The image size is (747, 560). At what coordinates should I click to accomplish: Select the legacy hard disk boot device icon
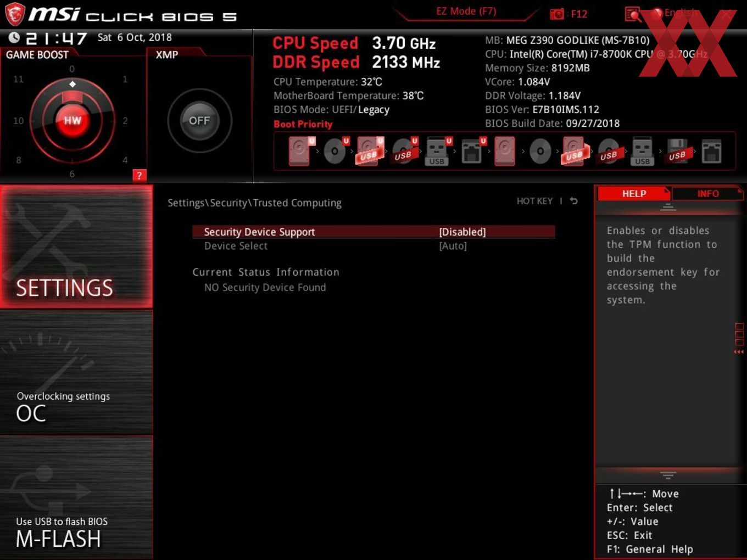click(505, 151)
